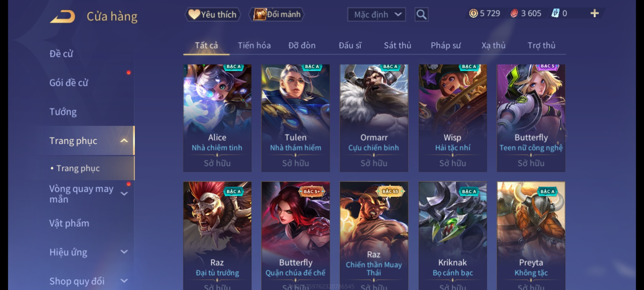Image resolution: width=644 pixels, height=290 pixels.
Task: Open the search magnifier icon
Action: tap(421, 15)
